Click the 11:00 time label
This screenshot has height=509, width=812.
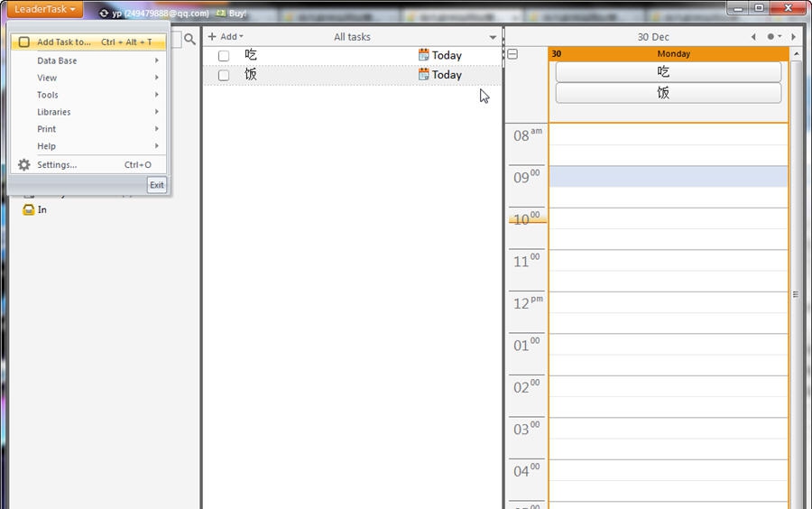pyautogui.click(x=527, y=261)
